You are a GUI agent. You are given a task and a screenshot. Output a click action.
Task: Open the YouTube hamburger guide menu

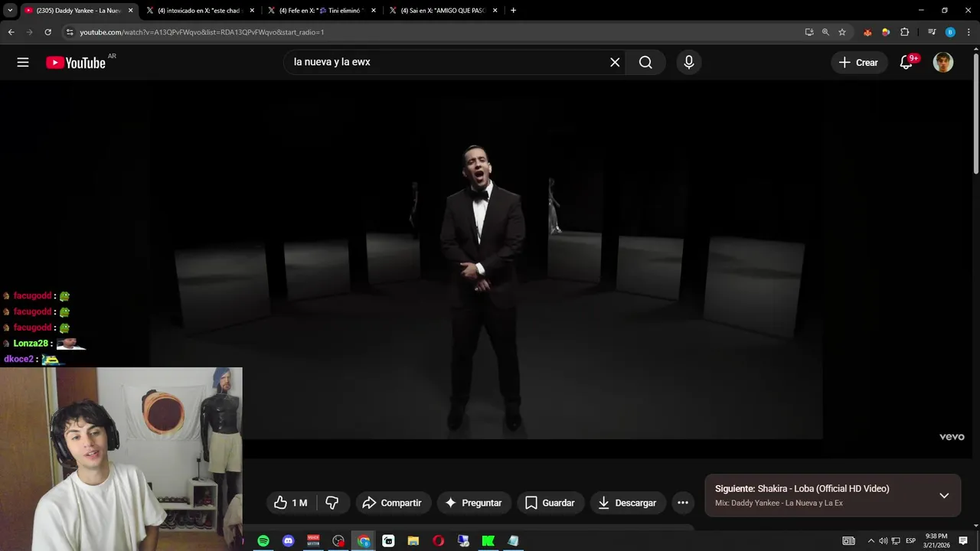coord(23,63)
